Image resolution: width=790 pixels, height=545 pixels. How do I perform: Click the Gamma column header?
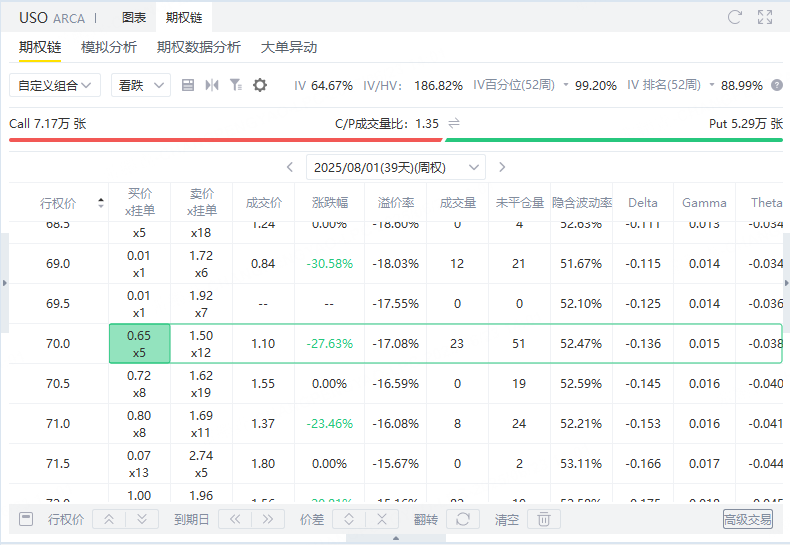click(704, 202)
